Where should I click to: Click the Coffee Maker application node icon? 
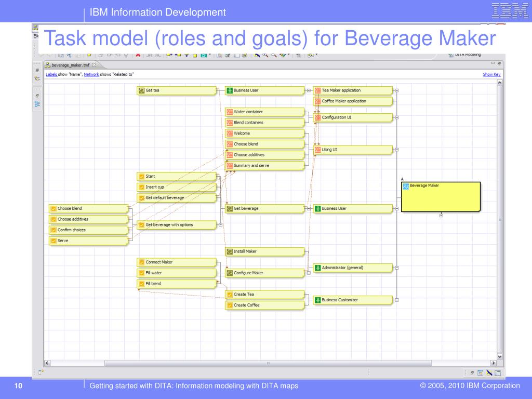(318, 101)
